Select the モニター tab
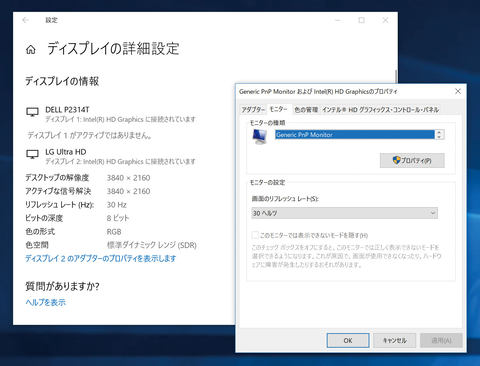 [279, 109]
